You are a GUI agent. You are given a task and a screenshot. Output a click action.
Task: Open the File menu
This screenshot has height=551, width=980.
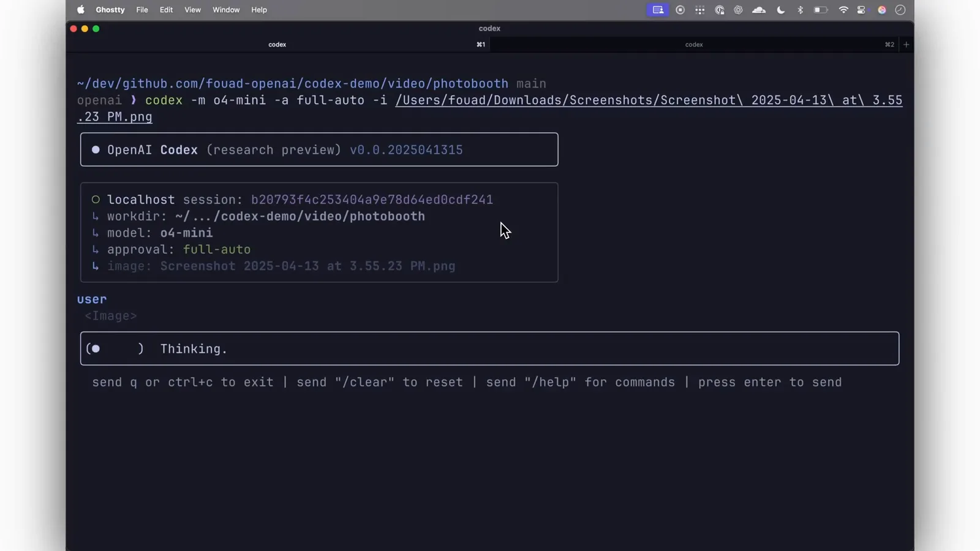click(142, 10)
